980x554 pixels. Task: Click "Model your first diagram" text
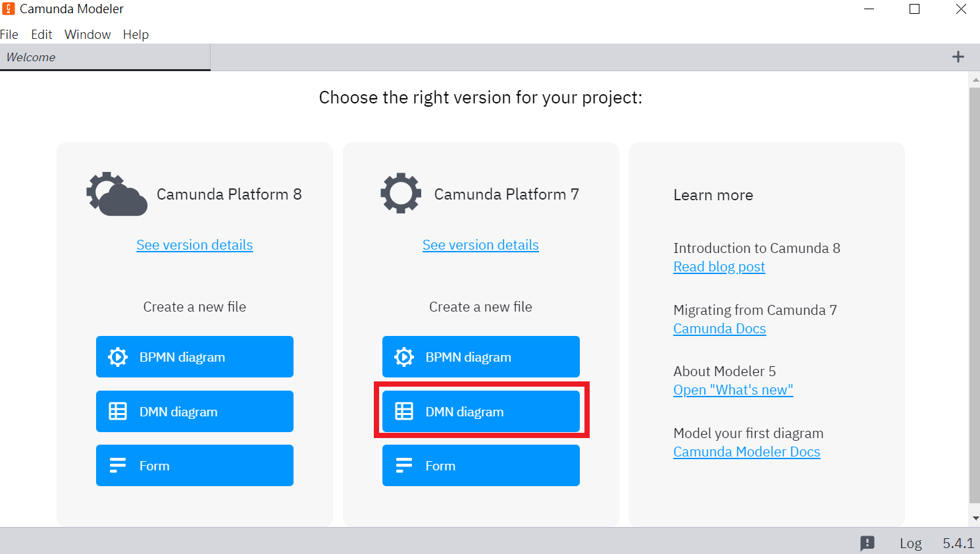pos(748,433)
